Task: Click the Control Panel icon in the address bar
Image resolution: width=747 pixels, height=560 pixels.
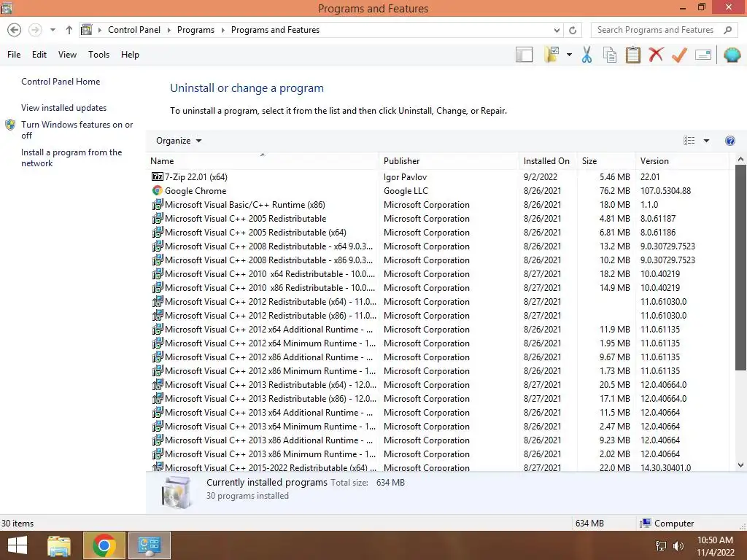Action: pos(86,30)
